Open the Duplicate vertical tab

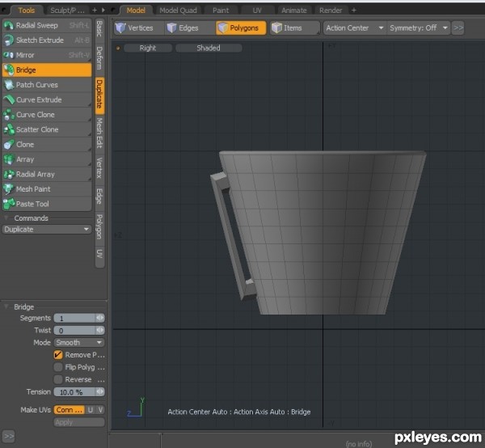click(99, 94)
